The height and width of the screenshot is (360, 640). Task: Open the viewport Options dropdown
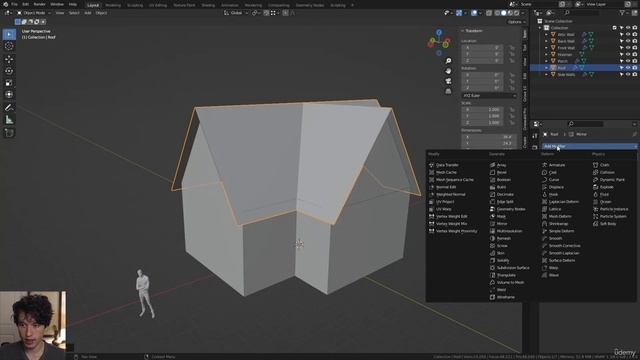pos(516,22)
